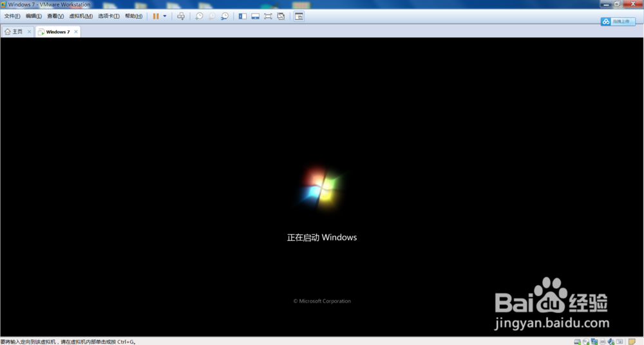Open the 查看(V) menu
Screen dimensions: 644x345
pyautogui.click(x=55, y=16)
